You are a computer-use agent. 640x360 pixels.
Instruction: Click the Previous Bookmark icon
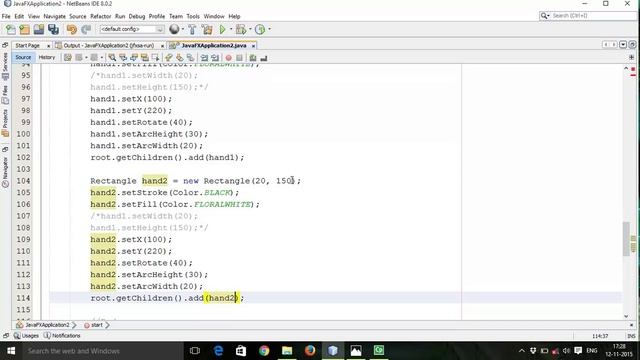[x=169, y=58]
